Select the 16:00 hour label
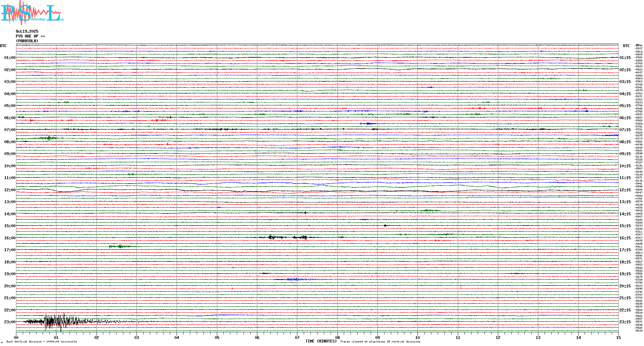 point(10,238)
